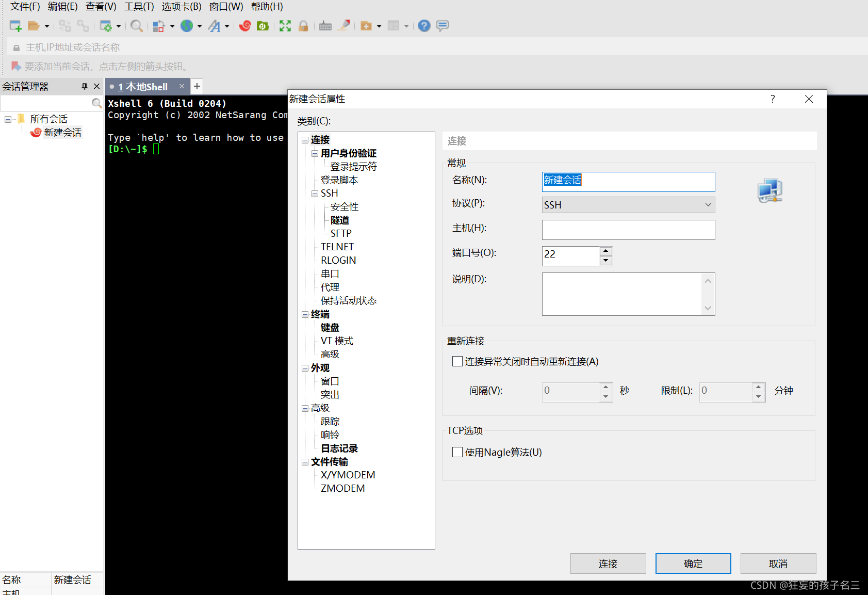Click the add folder toolbar icon

coord(366,26)
